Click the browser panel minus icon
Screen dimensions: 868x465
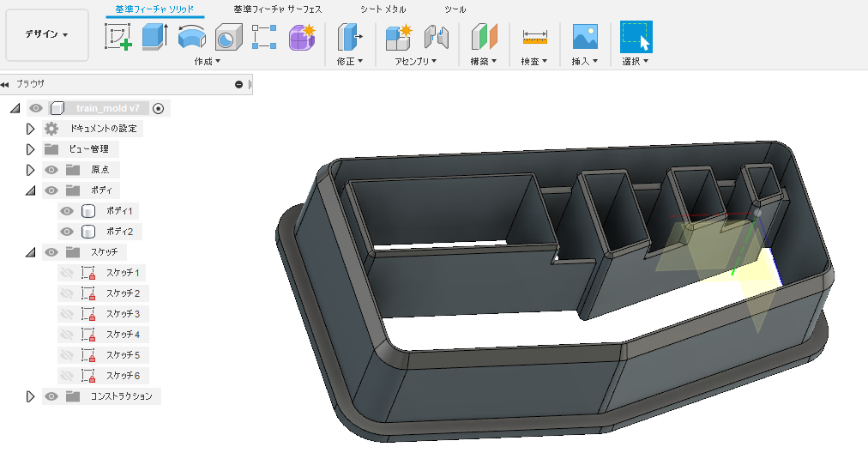pyautogui.click(x=238, y=84)
